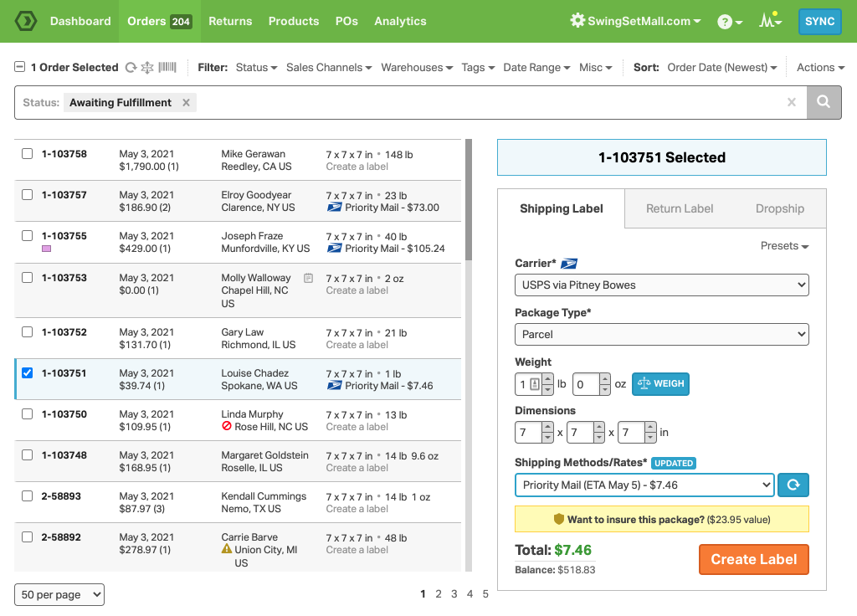Open the Returns nav item

[x=230, y=21]
